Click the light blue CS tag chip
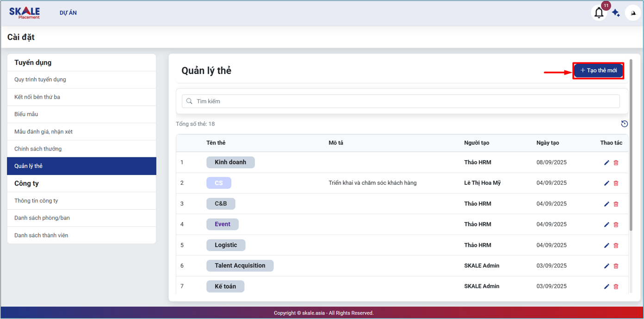The image size is (644, 319). [x=219, y=183]
